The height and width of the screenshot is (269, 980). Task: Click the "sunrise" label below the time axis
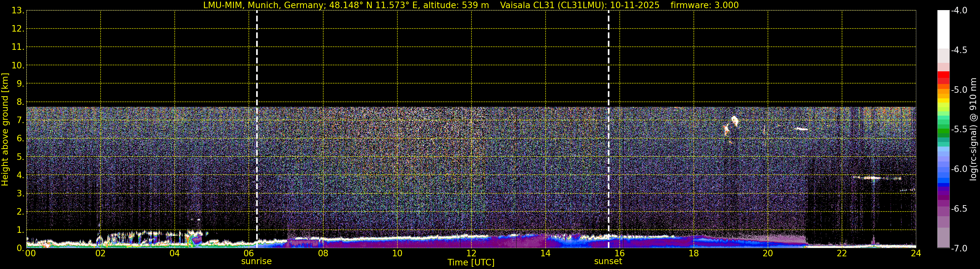pos(256,262)
